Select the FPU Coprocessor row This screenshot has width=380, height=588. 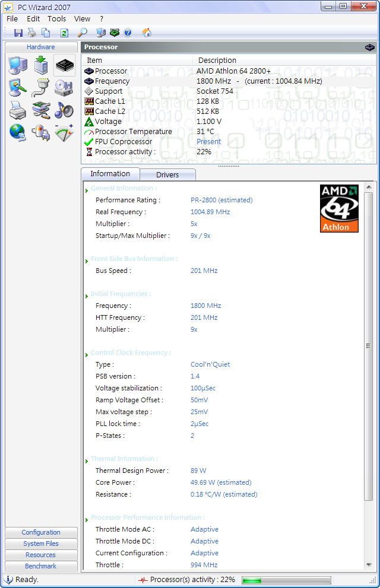tap(229, 142)
